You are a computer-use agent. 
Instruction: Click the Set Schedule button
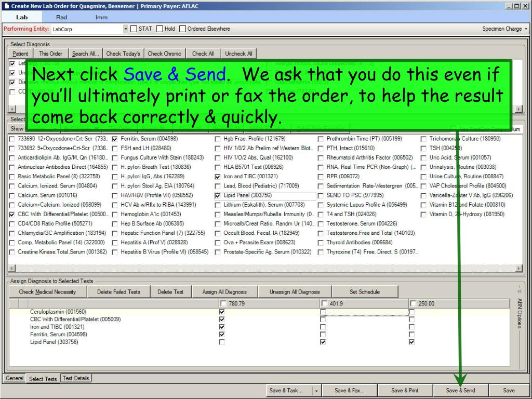tap(365, 292)
